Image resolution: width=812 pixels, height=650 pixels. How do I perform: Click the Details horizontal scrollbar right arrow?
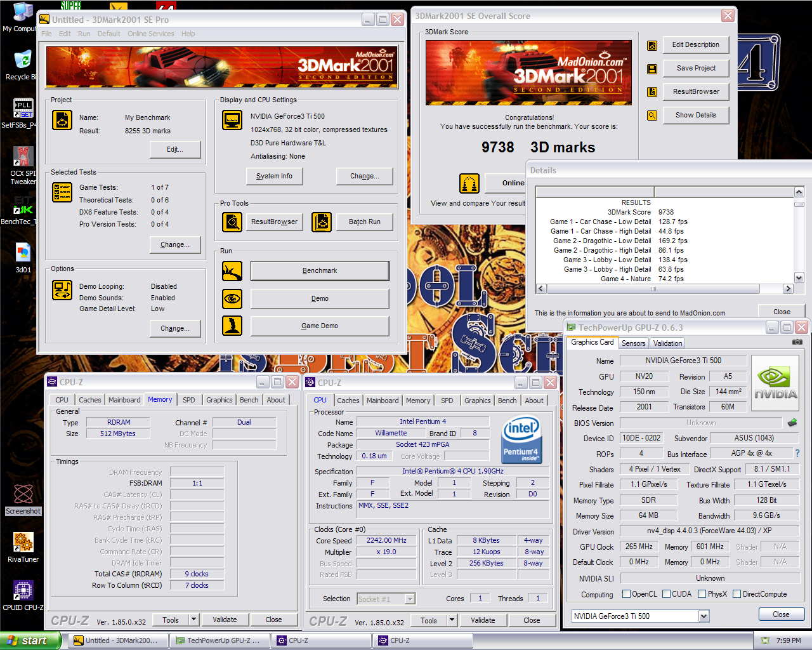(x=788, y=289)
